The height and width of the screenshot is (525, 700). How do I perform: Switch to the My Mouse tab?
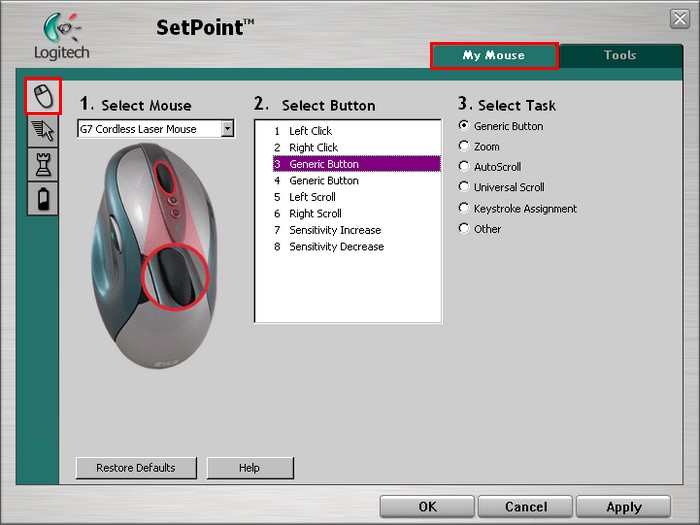pyautogui.click(x=494, y=55)
